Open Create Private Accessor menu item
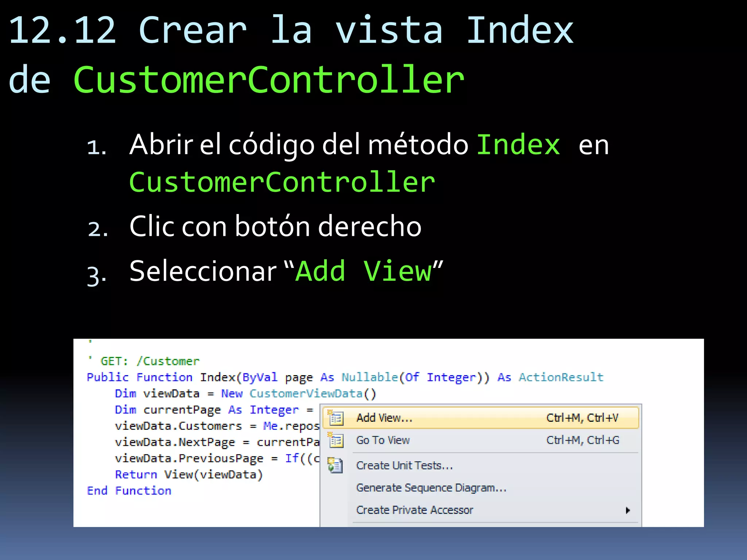This screenshot has width=747, height=560. click(x=414, y=510)
